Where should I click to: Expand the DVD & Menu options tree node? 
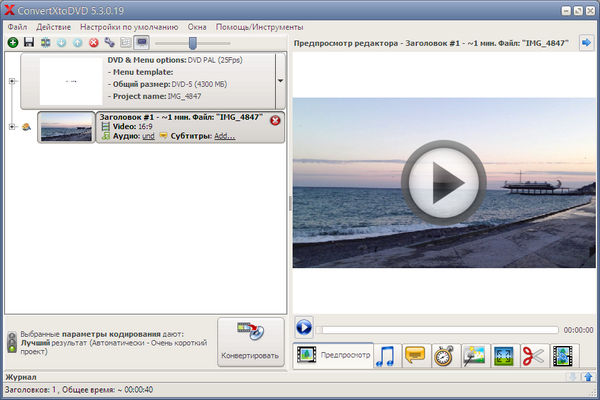[11, 82]
